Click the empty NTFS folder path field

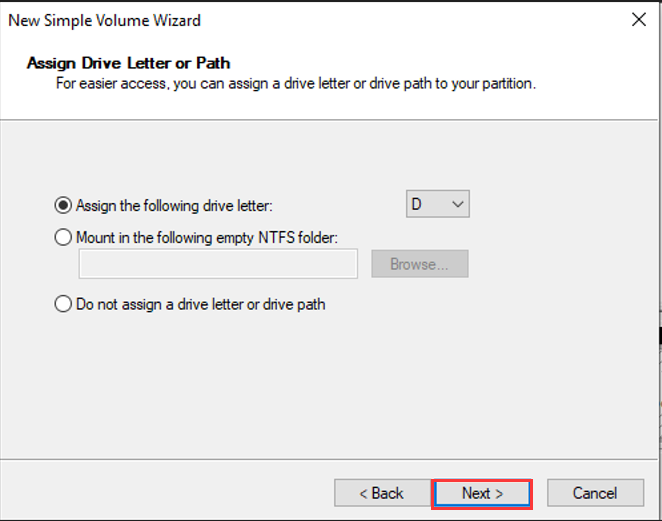click(x=218, y=264)
